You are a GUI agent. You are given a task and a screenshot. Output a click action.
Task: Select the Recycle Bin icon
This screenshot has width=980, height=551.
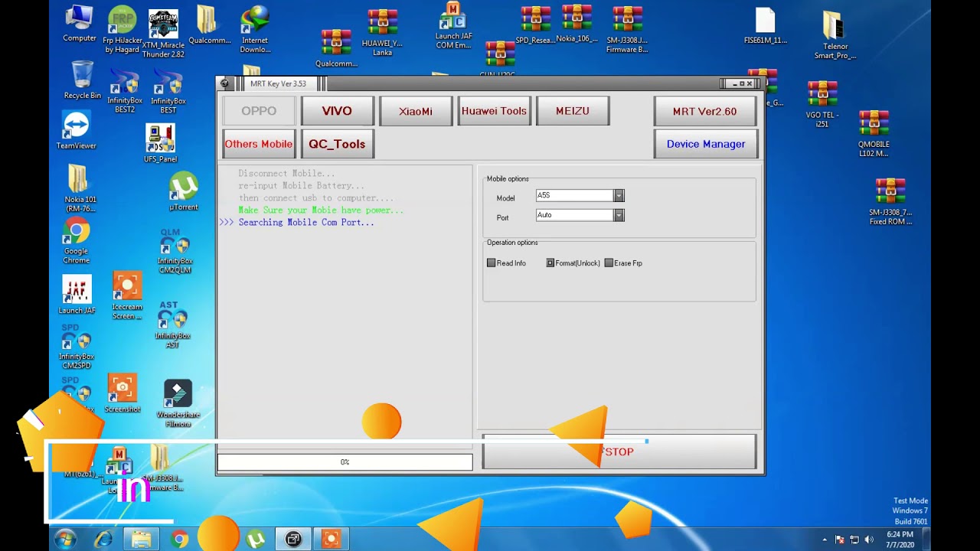[82, 80]
